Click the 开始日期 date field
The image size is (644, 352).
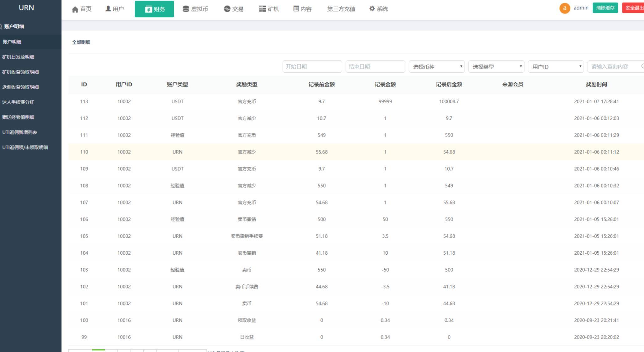pyautogui.click(x=312, y=66)
